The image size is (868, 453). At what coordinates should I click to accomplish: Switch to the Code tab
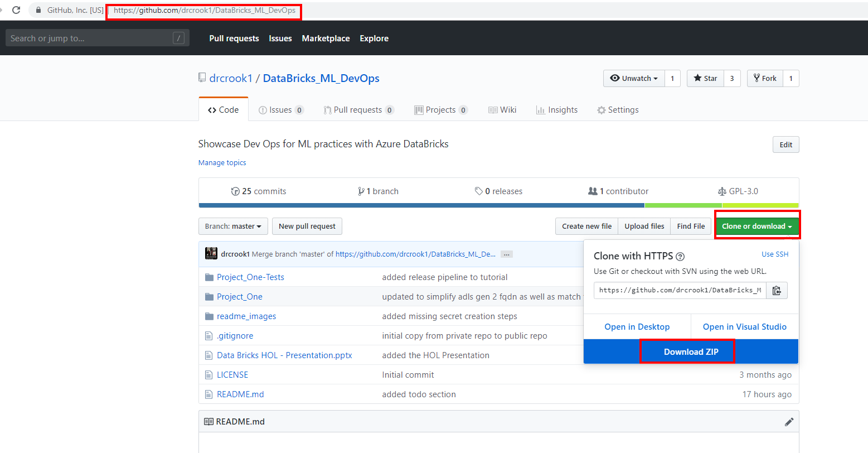[223, 110]
